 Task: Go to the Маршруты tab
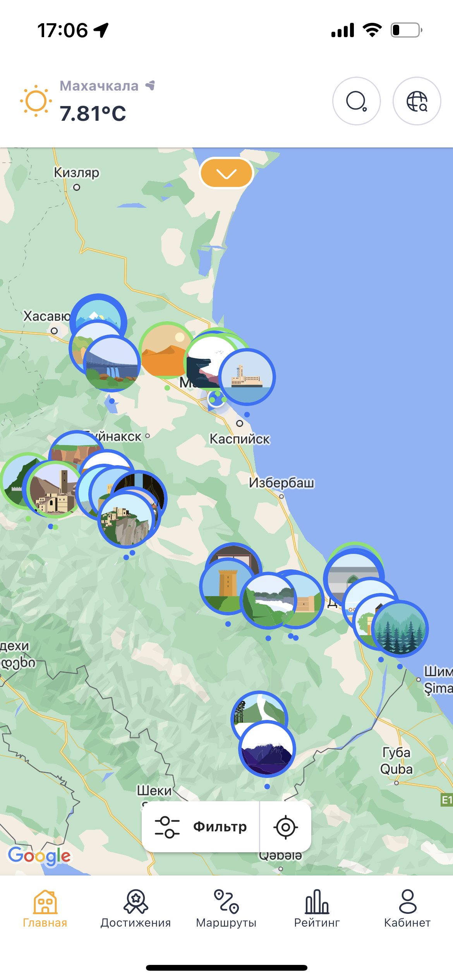point(226,909)
